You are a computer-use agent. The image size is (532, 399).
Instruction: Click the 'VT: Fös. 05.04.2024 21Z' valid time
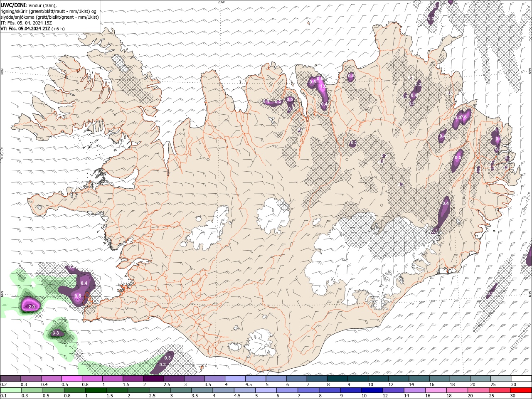pyautogui.click(x=25, y=29)
